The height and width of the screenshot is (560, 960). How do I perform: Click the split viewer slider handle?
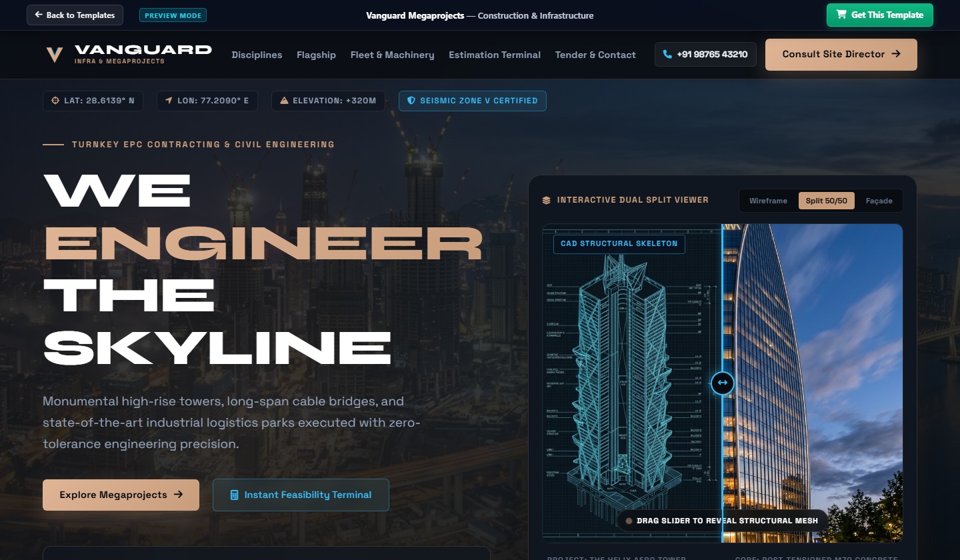coord(723,383)
